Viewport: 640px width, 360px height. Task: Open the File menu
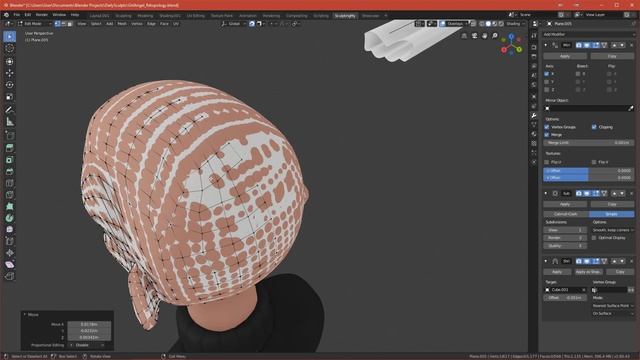pyautogui.click(x=17, y=15)
